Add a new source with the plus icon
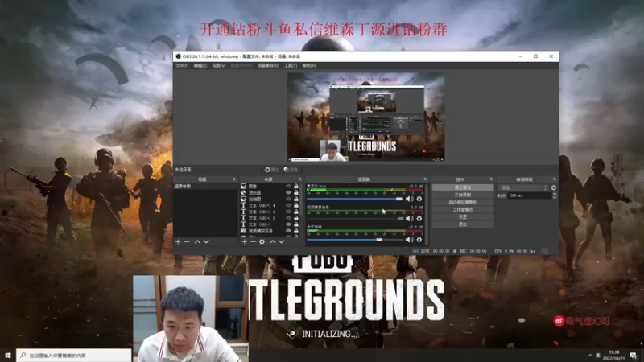This screenshot has height=362, width=644. point(245,242)
